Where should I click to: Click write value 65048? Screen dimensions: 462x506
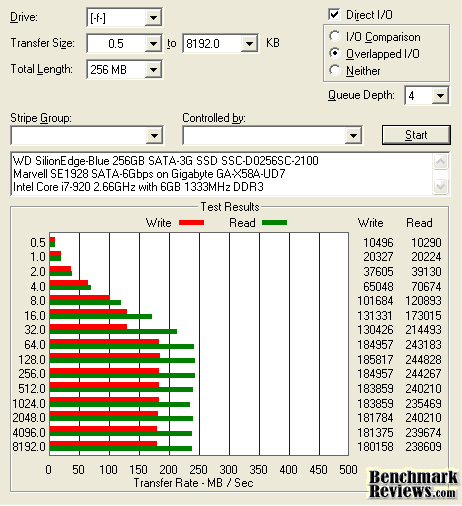point(378,287)
